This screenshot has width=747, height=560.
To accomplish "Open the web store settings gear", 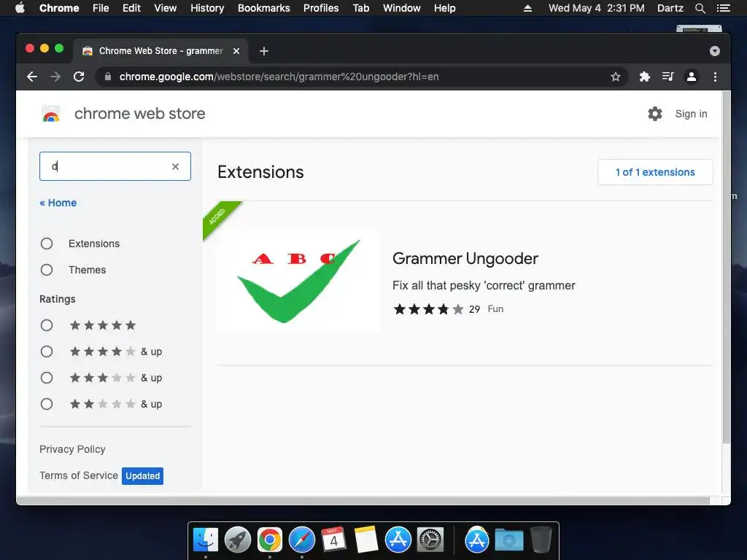I will pyautogui.click(x=655, y=114).
